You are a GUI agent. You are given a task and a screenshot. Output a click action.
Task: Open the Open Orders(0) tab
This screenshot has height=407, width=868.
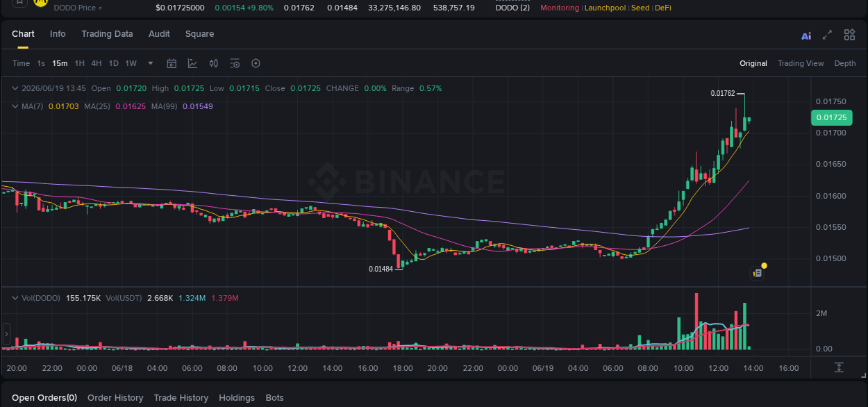point(44,398)
